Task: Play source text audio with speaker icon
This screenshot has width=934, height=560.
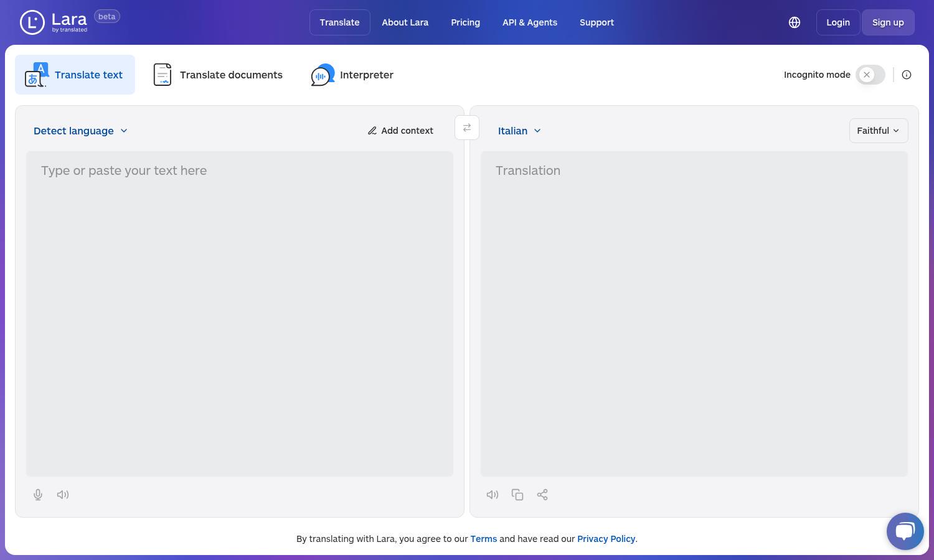Action: coord(63,495)
